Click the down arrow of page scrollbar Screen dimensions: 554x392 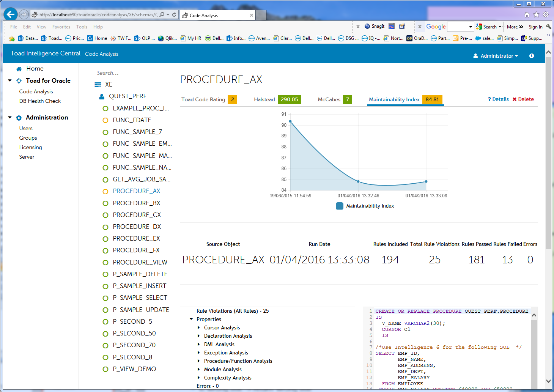pyautogui.click(x=548, y=381)
